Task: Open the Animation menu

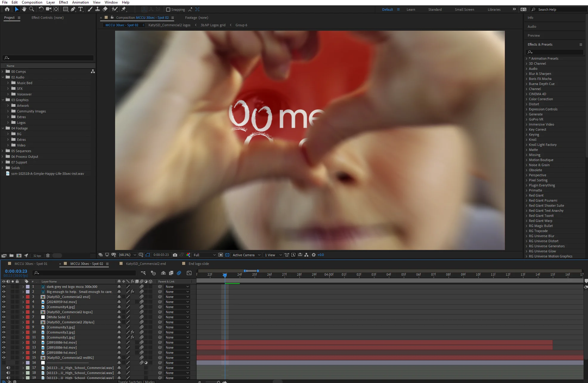Action: (81, 2)
